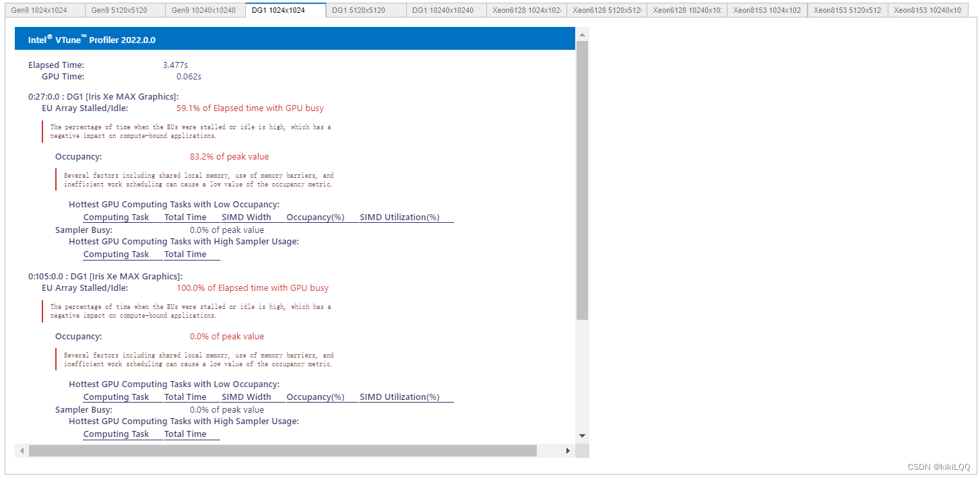Click the vertical scrollbar thumb
980x478 pixels.
tap(583, 180)
